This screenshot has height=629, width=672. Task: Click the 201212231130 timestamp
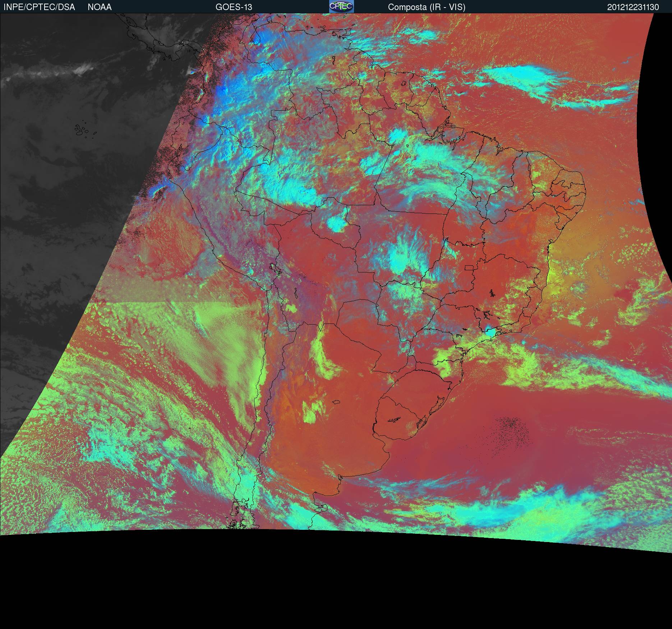pyautogui.click(x=633, y=7)
